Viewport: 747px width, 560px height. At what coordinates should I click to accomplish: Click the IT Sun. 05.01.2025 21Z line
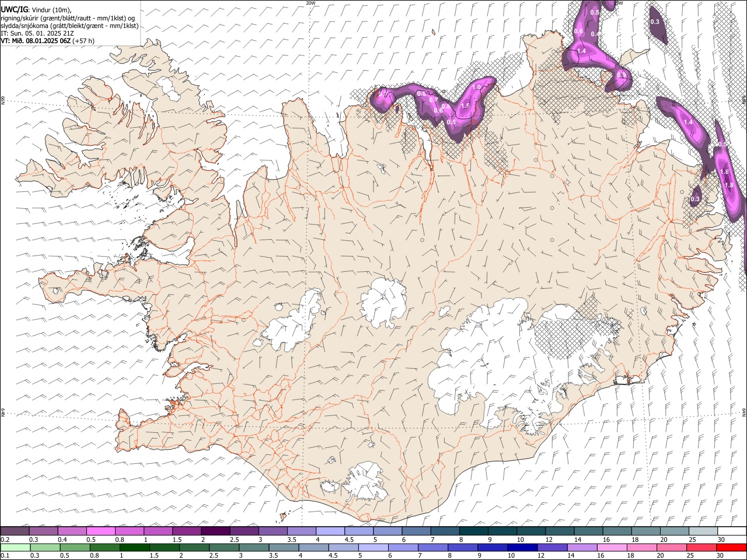37,33
